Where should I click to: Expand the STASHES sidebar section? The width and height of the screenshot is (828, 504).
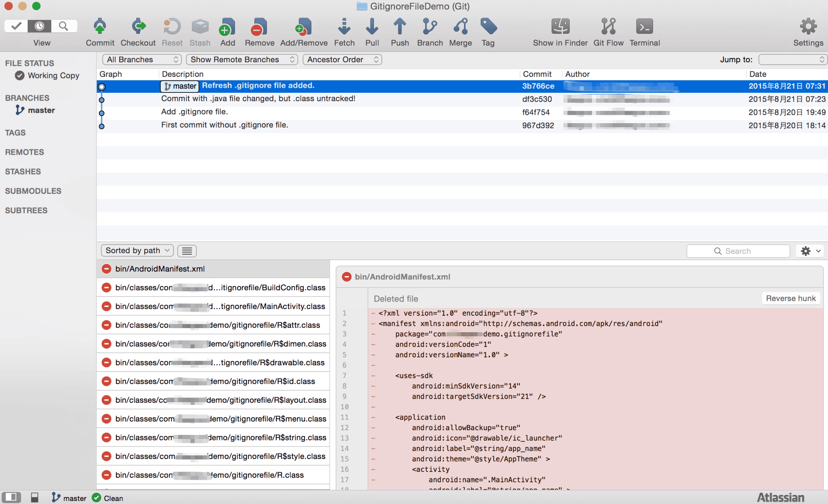(x=23, y=172)
